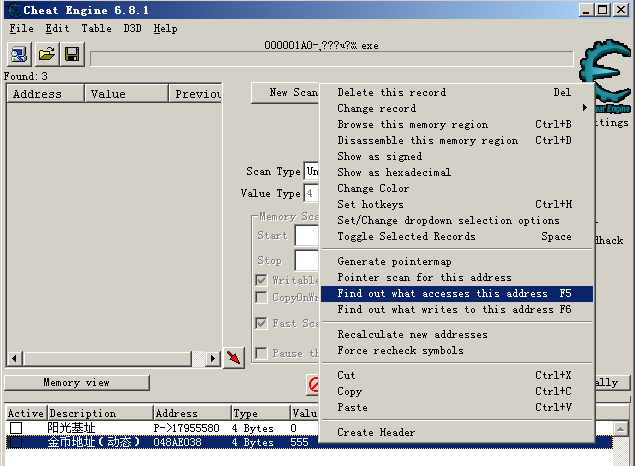Click the Cheat Engine title bar icon
Screen dimensions: 635x466
coord(14,10)
